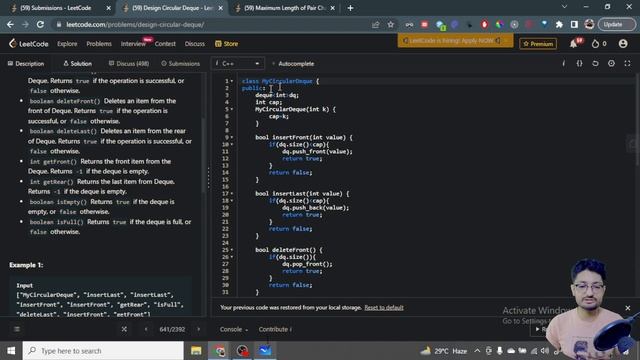Go to the next problem arrow

(199, 329)
